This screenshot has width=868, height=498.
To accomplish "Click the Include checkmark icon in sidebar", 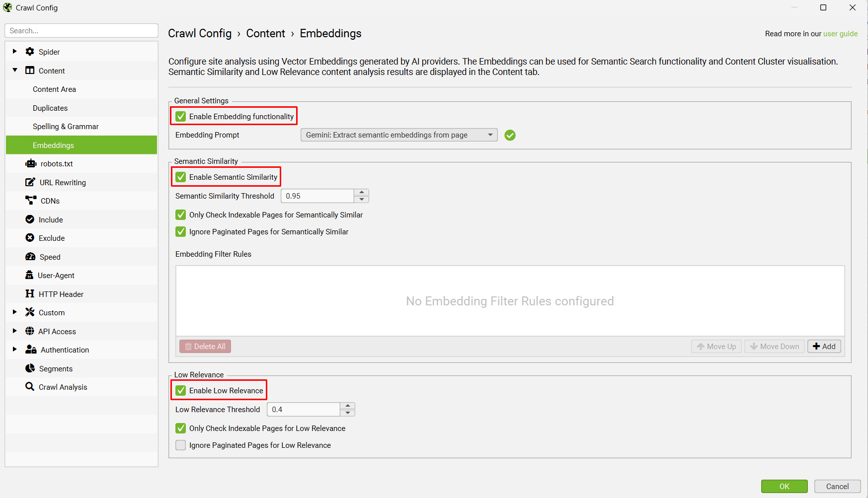I will (x=30, y=219).
